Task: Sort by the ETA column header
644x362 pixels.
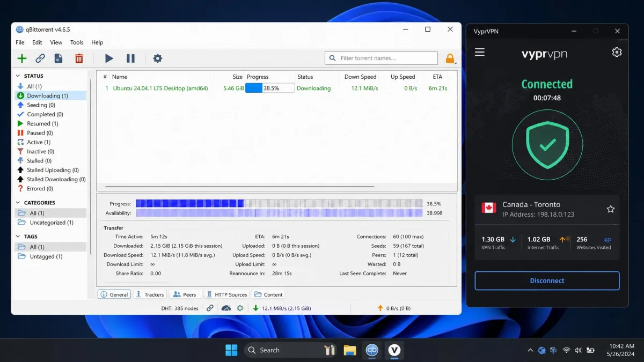Action: click(437, 77)
